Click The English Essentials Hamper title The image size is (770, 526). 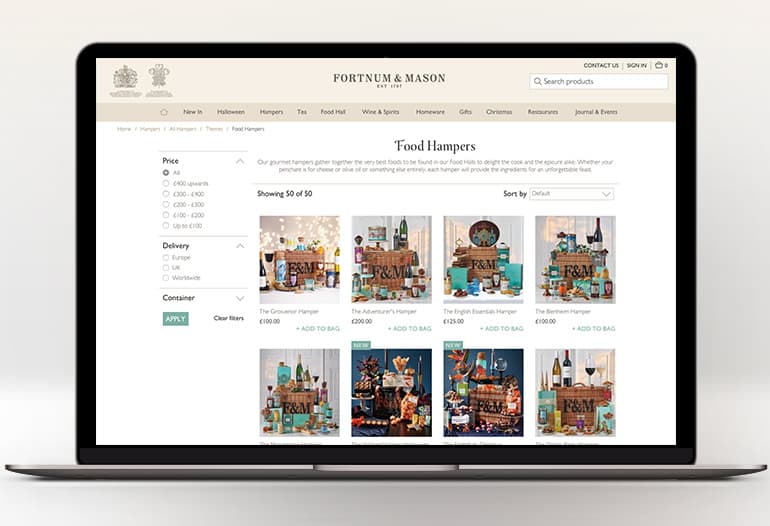pos(480,311)
